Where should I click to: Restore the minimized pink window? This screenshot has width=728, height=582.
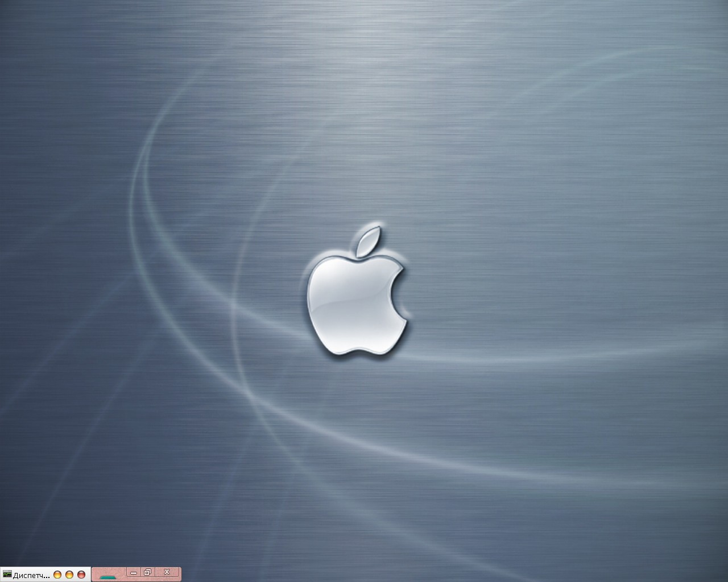click(x=147, y=572)
